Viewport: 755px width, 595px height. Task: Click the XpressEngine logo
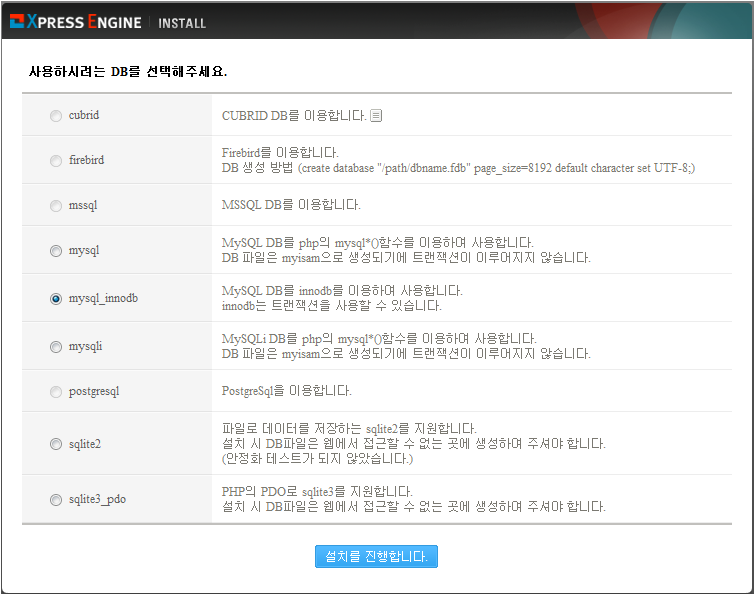[x=76, y=22]
